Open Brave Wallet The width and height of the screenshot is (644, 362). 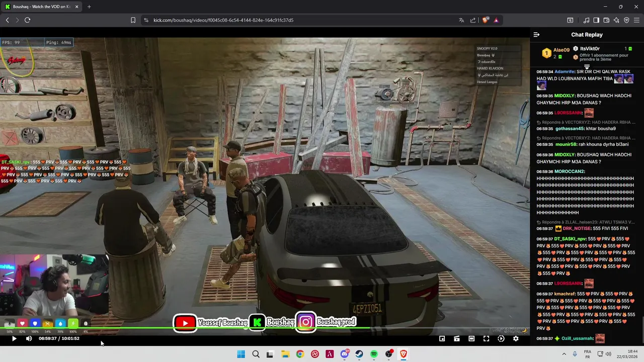[606, 20]
